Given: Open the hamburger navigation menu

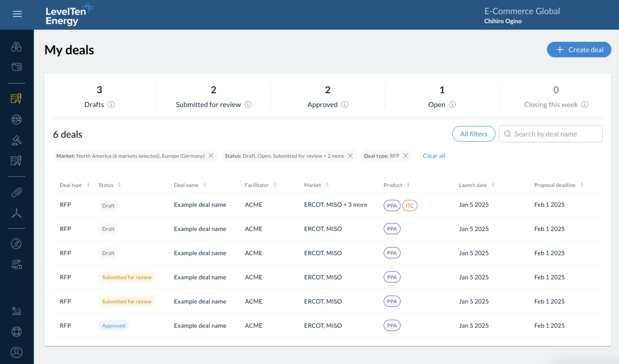Looking at the screenshot, I should point(17,14).
